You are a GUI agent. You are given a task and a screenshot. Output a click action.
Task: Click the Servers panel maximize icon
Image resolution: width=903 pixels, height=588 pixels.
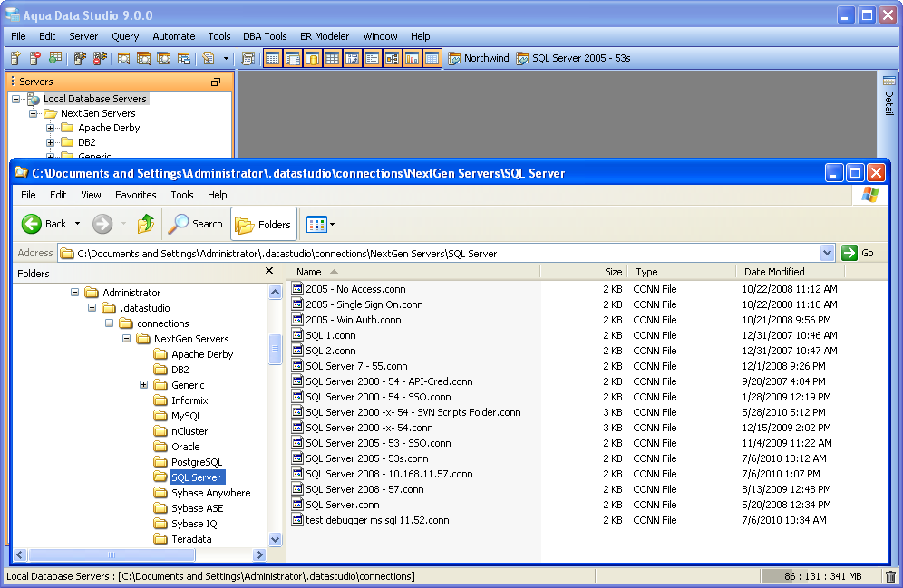pos(216,82)
